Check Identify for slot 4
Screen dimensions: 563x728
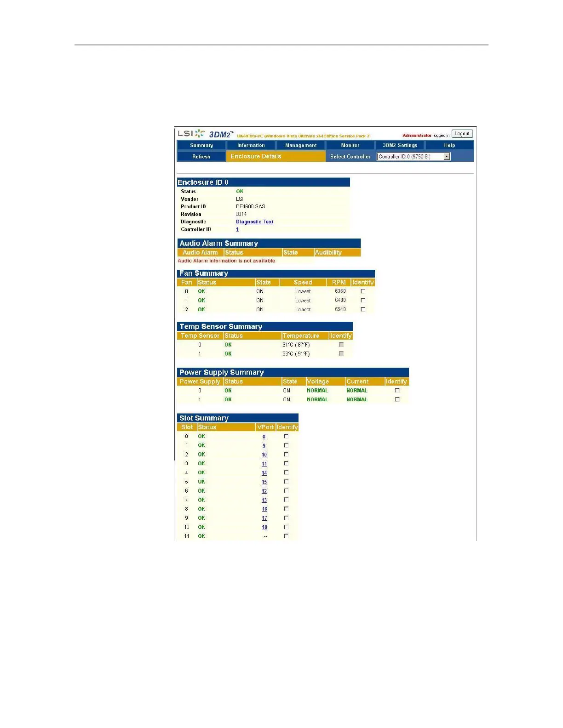click(286, 472)
